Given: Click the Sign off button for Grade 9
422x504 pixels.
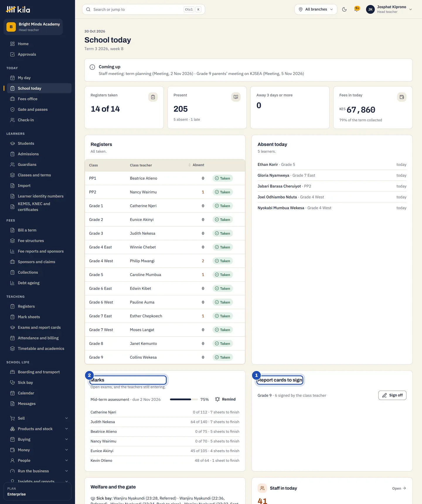Looking at the screenshot, I should [392, 395].
